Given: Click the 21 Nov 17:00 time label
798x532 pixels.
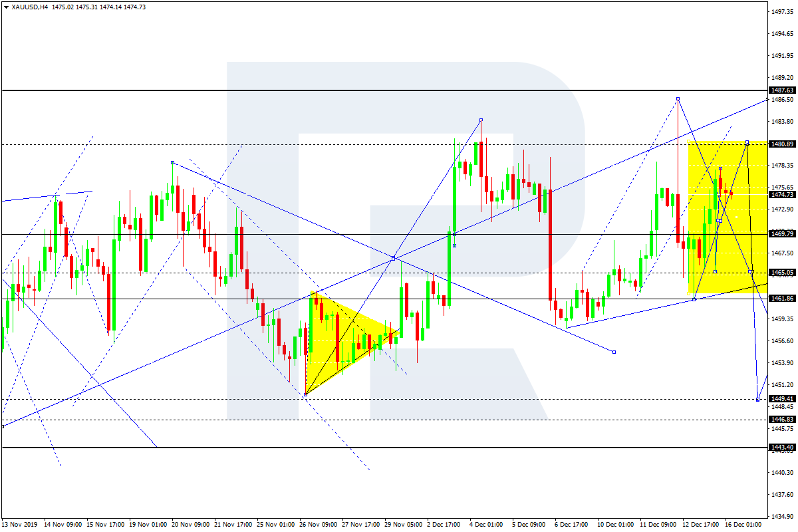Looking at the screenshot, I should 234,525.
